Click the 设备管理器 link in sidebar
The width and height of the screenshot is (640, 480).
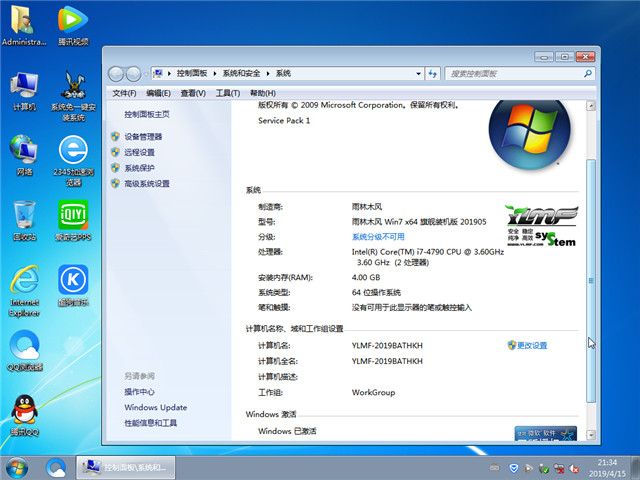(x=143, y=136)
